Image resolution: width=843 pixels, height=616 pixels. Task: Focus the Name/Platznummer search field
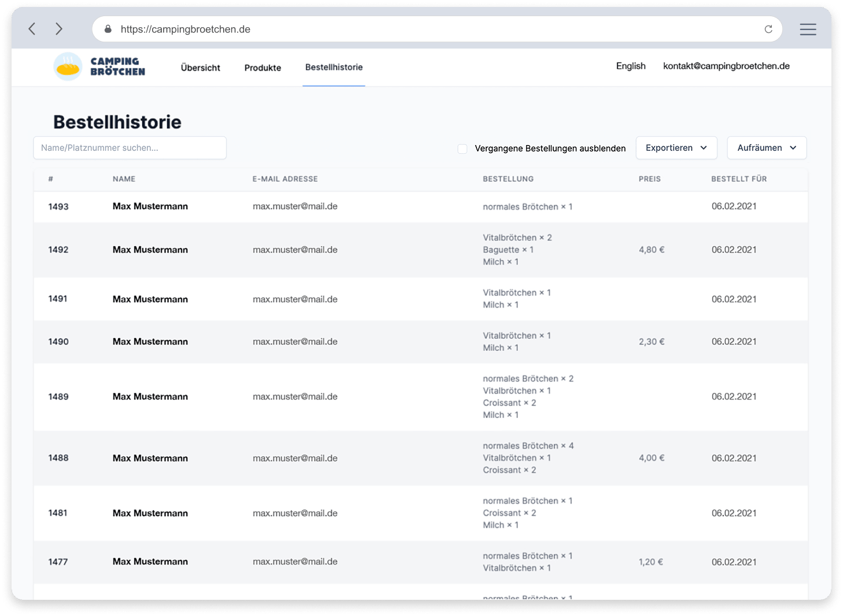pyautogui.click(x=130, y=148)
